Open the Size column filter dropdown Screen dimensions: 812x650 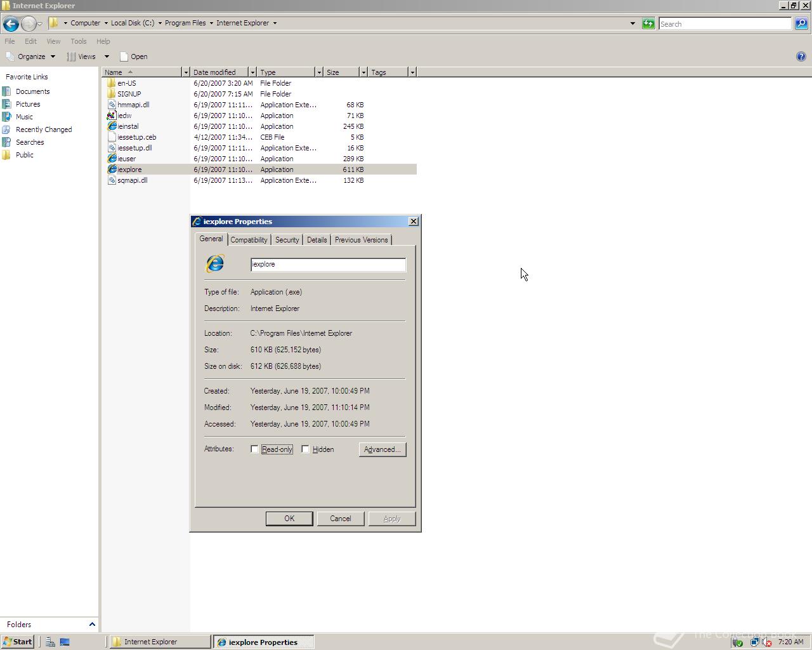363,72
